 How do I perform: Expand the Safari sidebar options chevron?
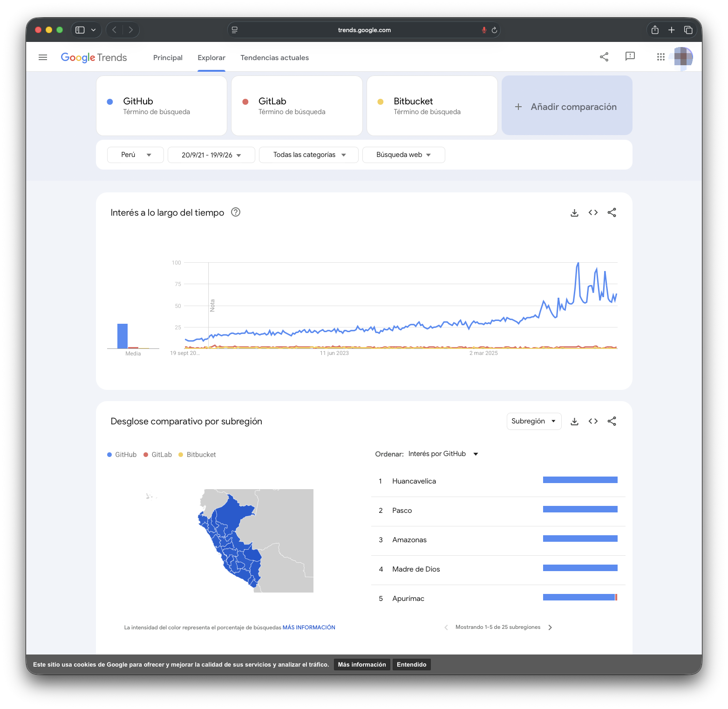93,30
